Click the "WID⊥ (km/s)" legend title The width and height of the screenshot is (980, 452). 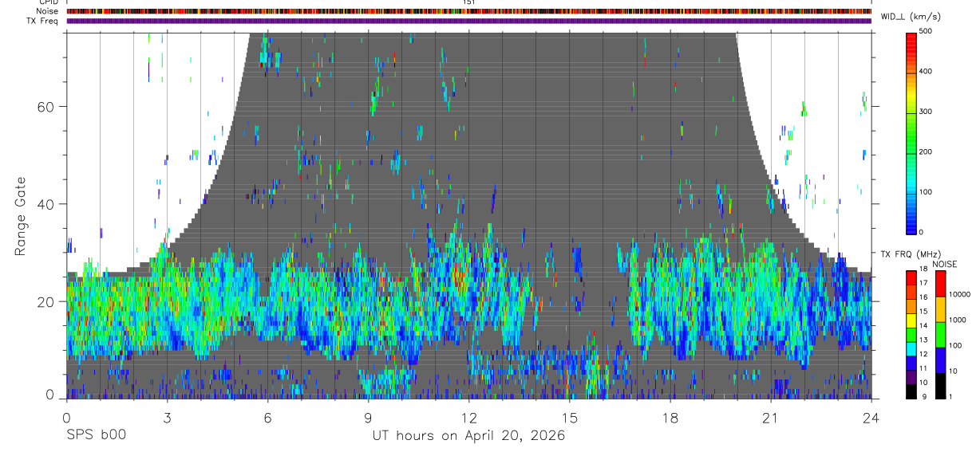click(x=910, y=16)
